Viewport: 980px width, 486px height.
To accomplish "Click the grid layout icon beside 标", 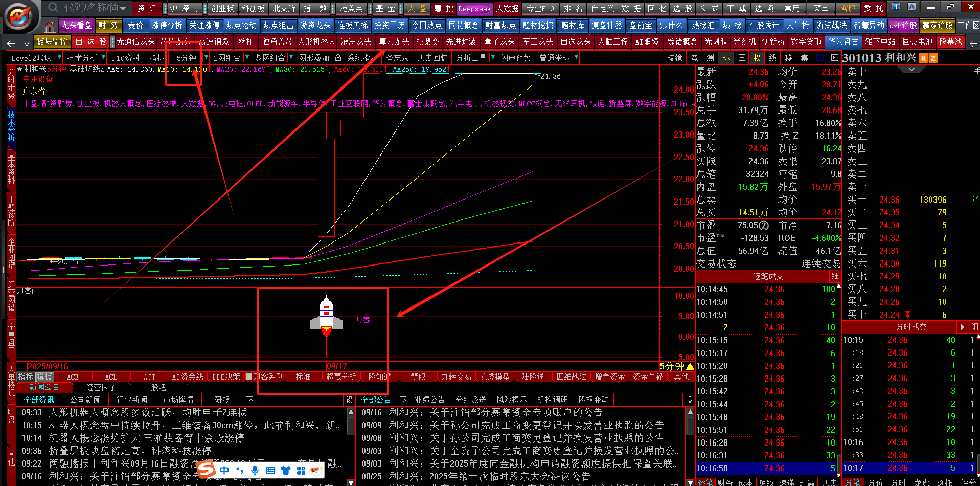I will (742, 58).
